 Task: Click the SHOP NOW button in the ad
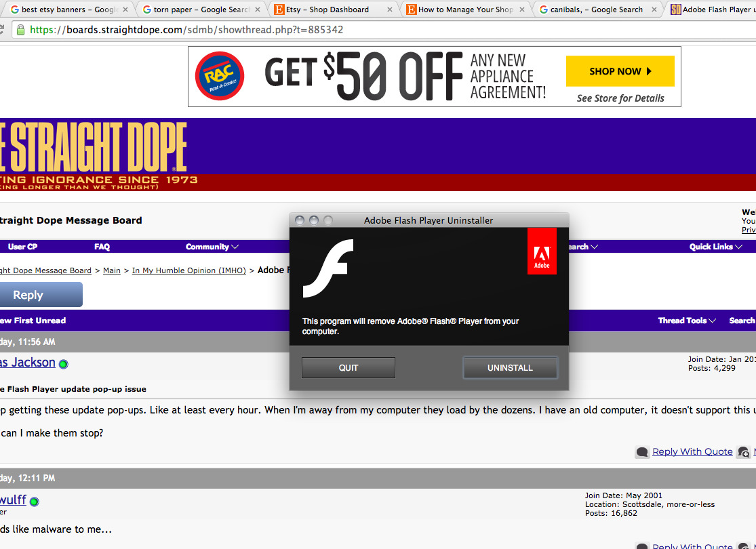(x=620, y=71)
